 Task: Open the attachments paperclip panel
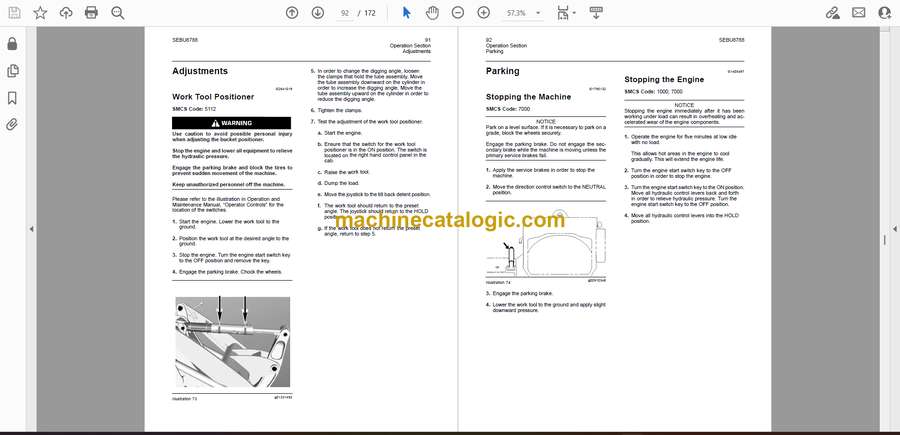coord(12,125)
